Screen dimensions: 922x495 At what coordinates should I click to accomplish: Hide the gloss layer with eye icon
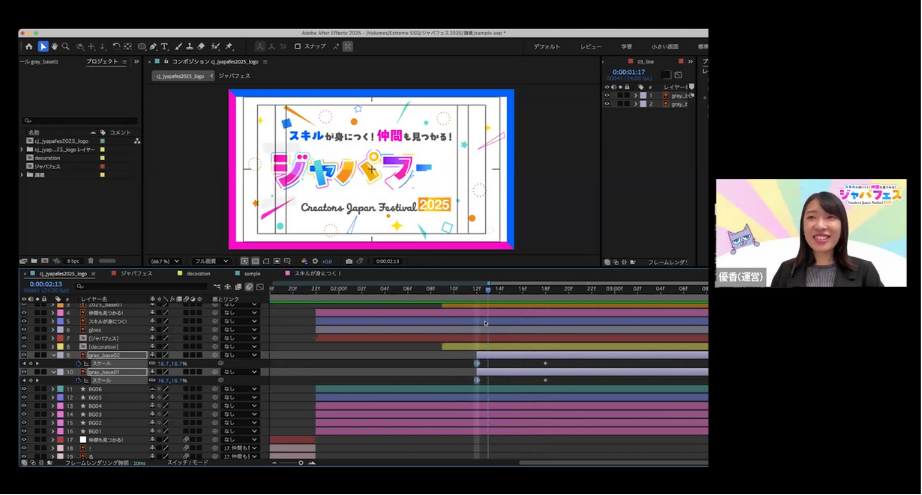click(x=24, y=330)
